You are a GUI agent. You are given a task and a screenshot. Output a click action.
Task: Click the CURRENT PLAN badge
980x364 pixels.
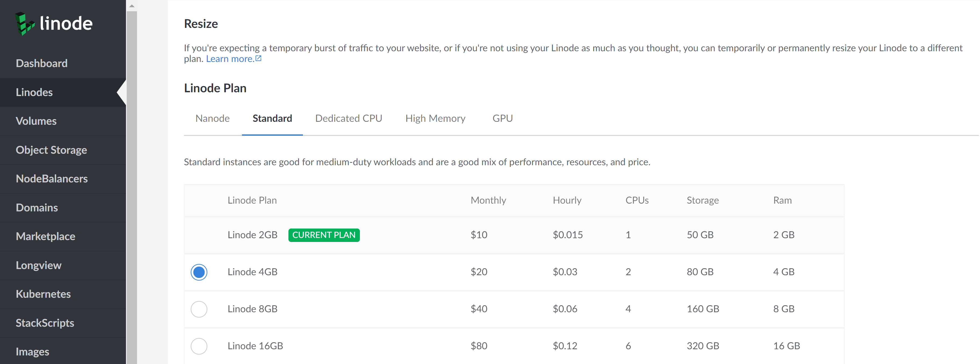coord(324,235)
